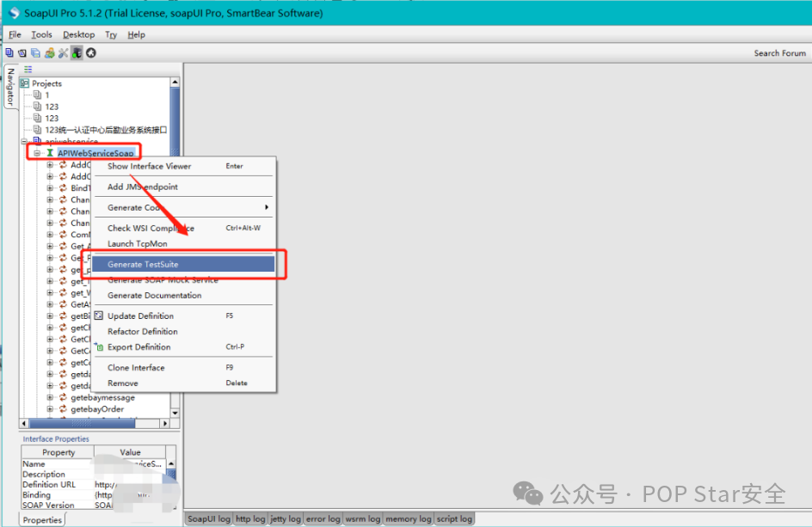
Task: Open the wsrm log tab
Action: [x=362, y=518]
